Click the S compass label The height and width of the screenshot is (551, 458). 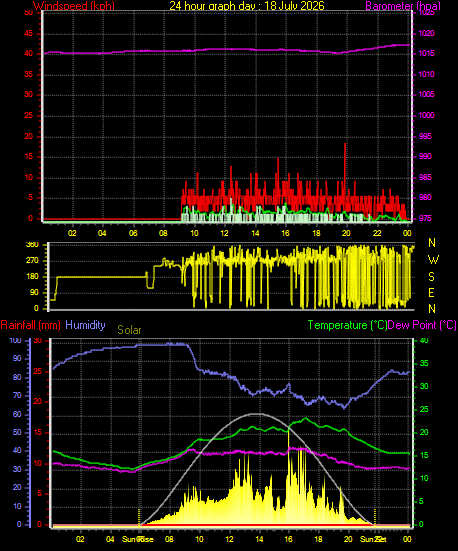[432, 277]
